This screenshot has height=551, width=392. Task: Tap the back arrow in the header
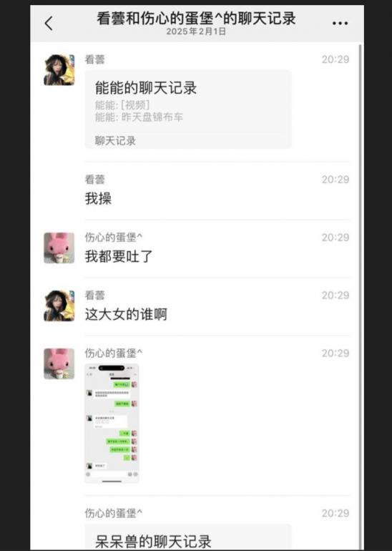49,24
